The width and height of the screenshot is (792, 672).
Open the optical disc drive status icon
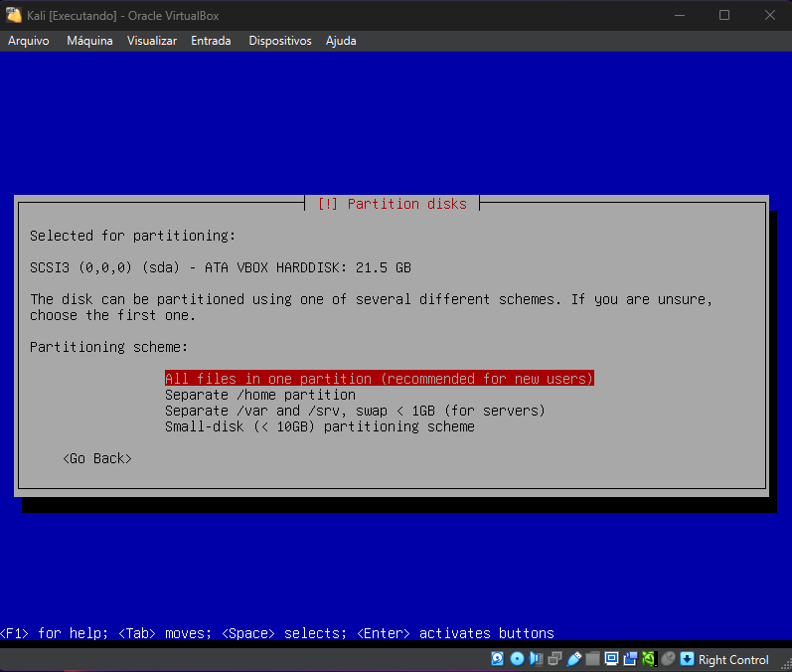(517, 659)
